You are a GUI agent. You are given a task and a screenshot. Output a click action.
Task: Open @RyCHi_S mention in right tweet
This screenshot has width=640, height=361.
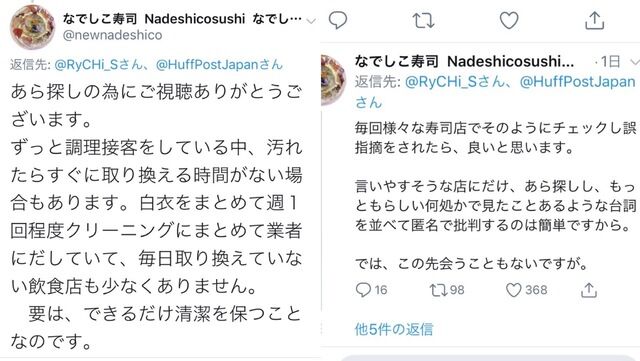(x=455, y=82)
